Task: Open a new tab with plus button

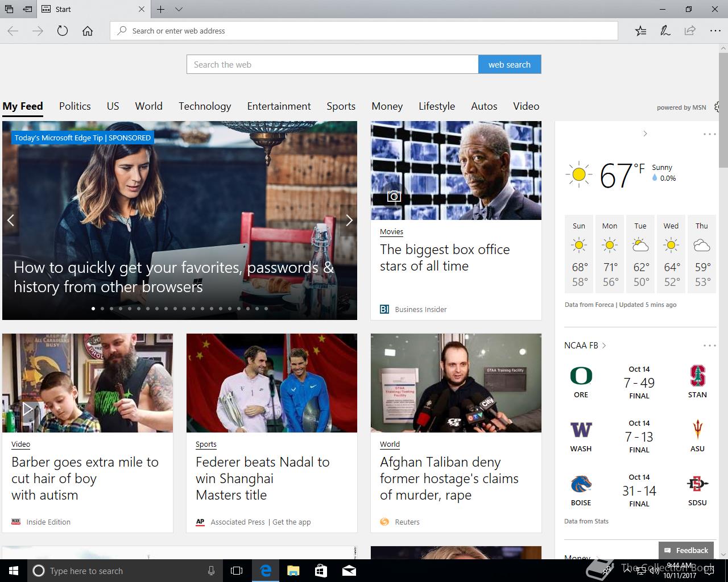Action: (161, 9)
